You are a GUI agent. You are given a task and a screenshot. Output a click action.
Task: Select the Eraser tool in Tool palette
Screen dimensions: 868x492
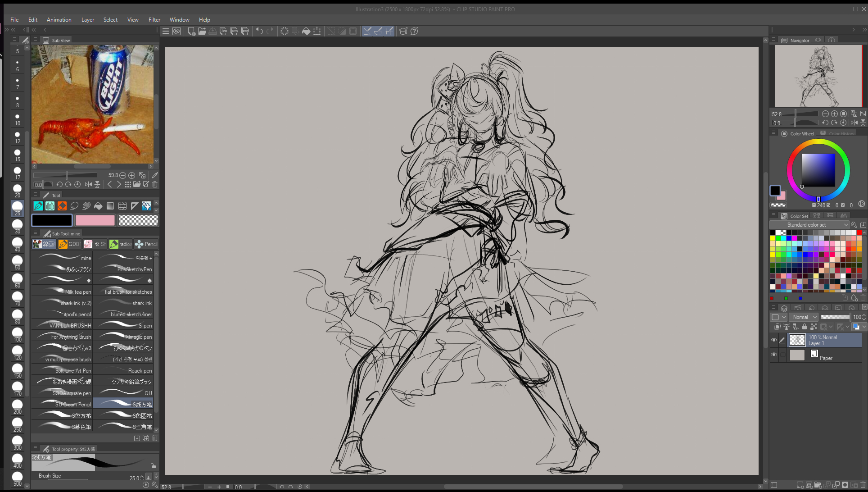pyautogui.click(x=62, y=206)
